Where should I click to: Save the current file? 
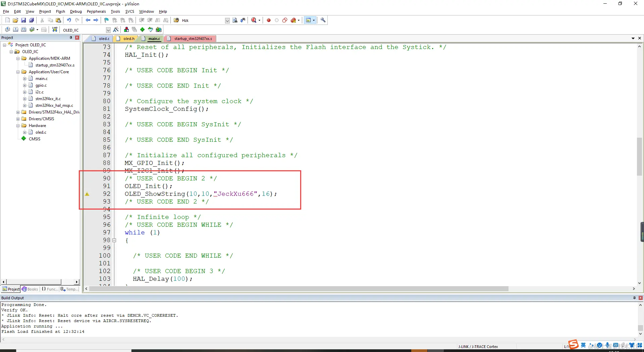[23, 20]
